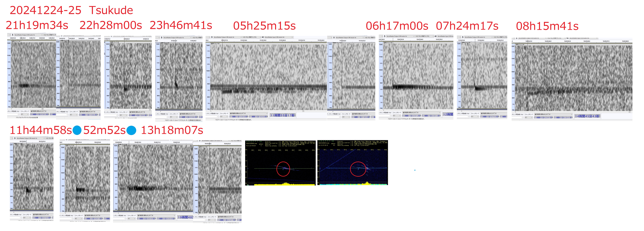This screenshot has height=231, width=644.
Task: Click the large 14時間45分43秒 time display
Action: click(x=587, y=116)
